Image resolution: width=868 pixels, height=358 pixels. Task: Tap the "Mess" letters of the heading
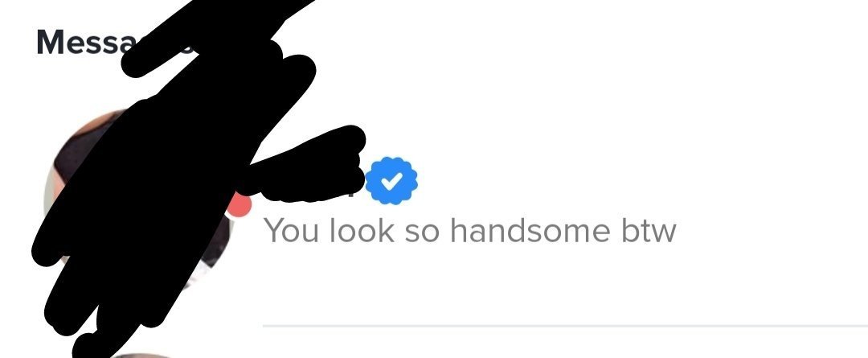coord(79,42)
